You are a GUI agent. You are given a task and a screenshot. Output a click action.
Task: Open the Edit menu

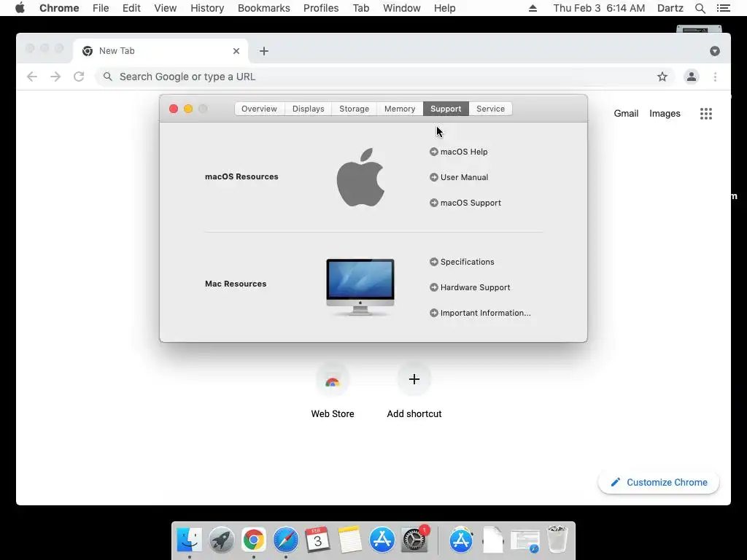coord(131,8)
